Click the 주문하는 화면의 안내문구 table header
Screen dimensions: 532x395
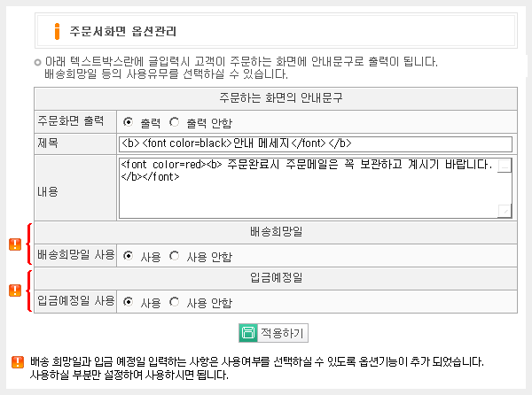point(273,97)
